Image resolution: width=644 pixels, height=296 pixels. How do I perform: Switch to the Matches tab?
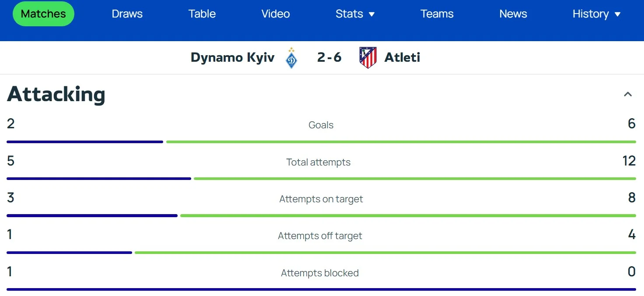(43, 14)
